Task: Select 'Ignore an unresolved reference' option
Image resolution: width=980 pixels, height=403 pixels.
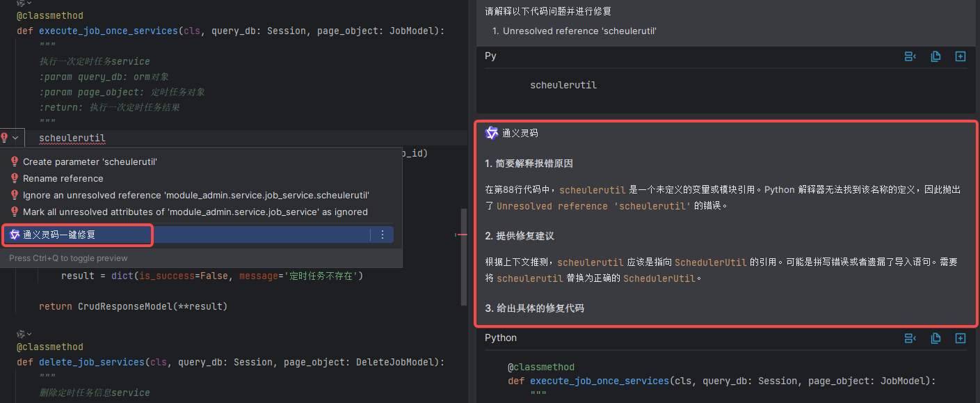Action: click(x=195, y=195)
